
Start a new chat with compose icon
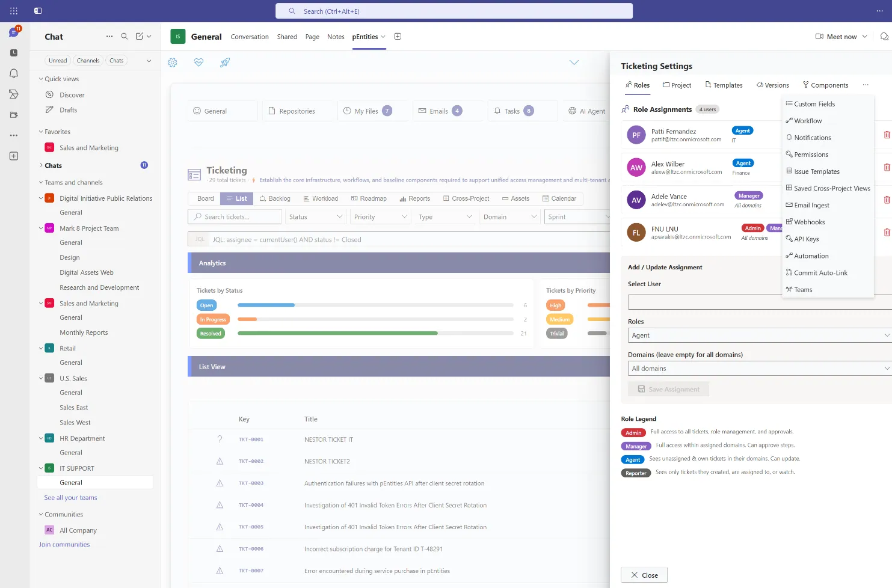click(x=140, y=37)
